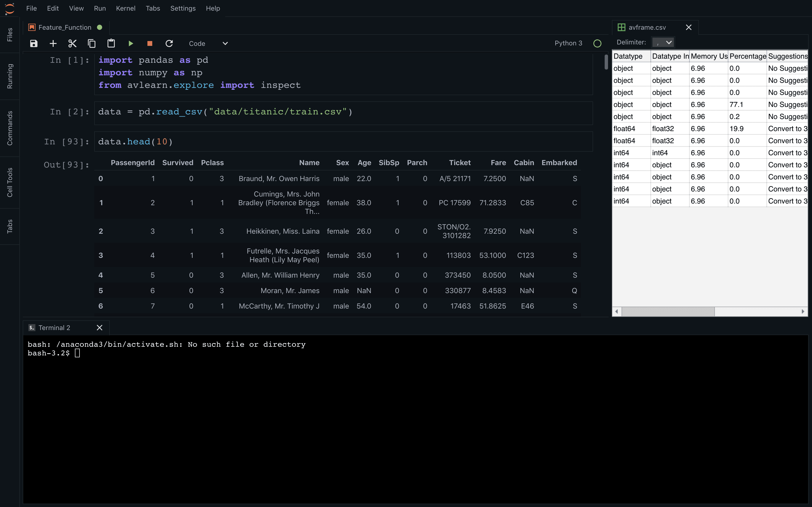Screen dimensions: 812x507
Task: Toggle the Files sidebar panel
Action: coord(9,34)
